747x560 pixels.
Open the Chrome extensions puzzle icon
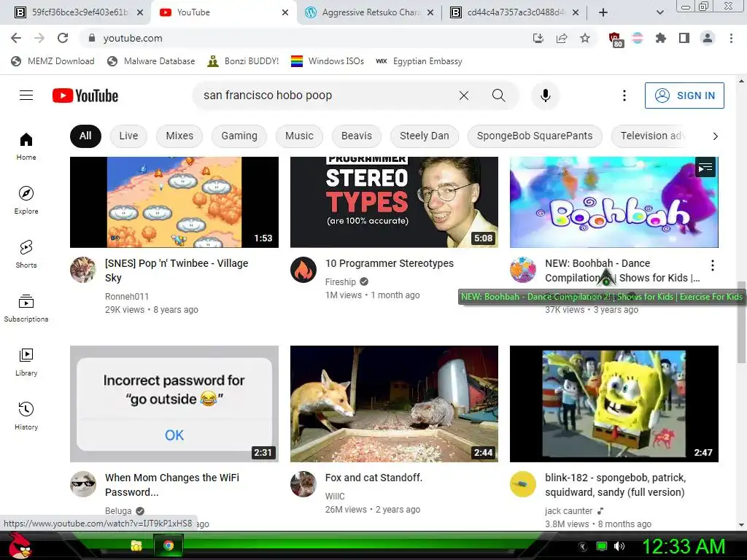tap(661, 38)
